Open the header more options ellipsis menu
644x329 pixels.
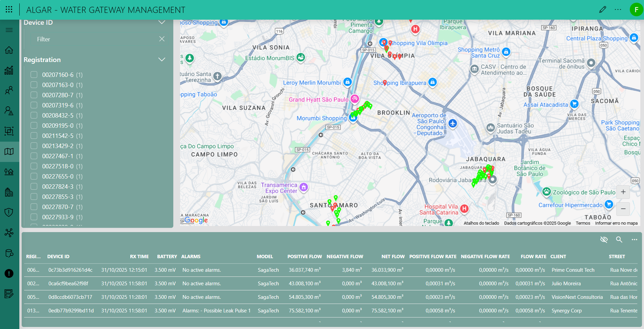pos(618,9)
